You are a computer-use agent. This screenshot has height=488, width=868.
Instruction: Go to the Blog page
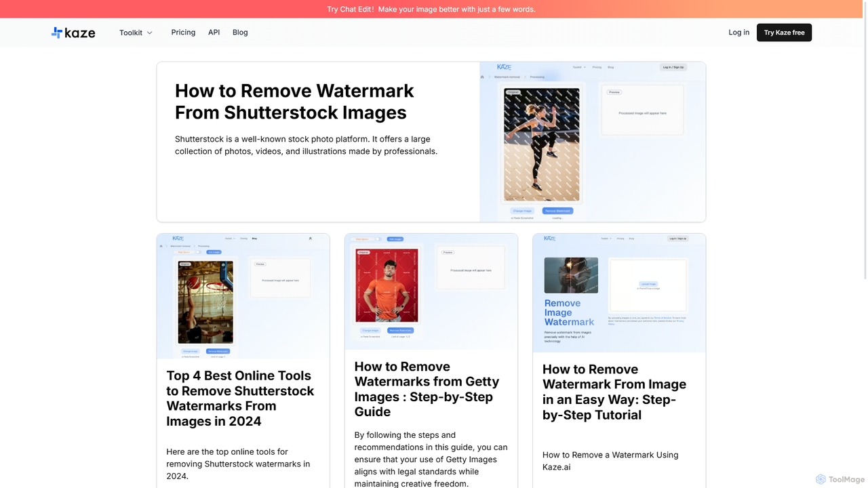240,33
